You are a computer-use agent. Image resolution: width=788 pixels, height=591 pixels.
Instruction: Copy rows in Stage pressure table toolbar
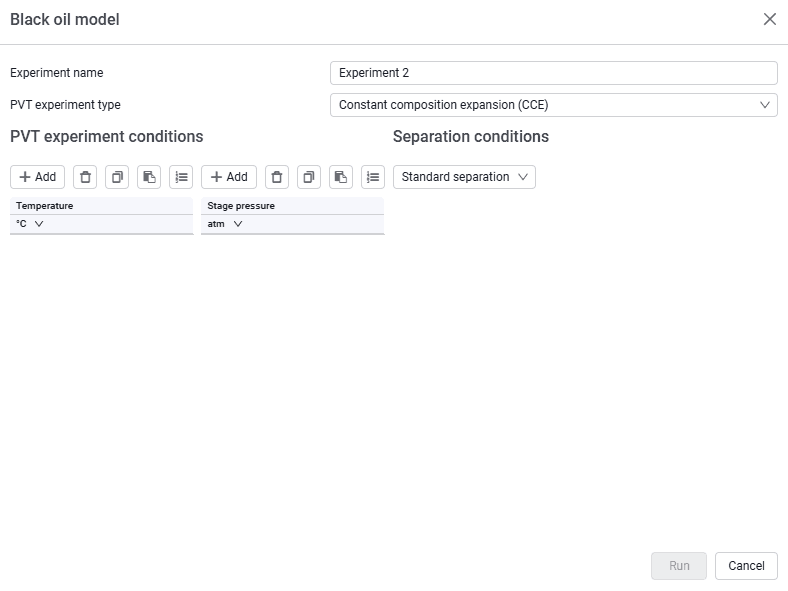coord(309,177)
